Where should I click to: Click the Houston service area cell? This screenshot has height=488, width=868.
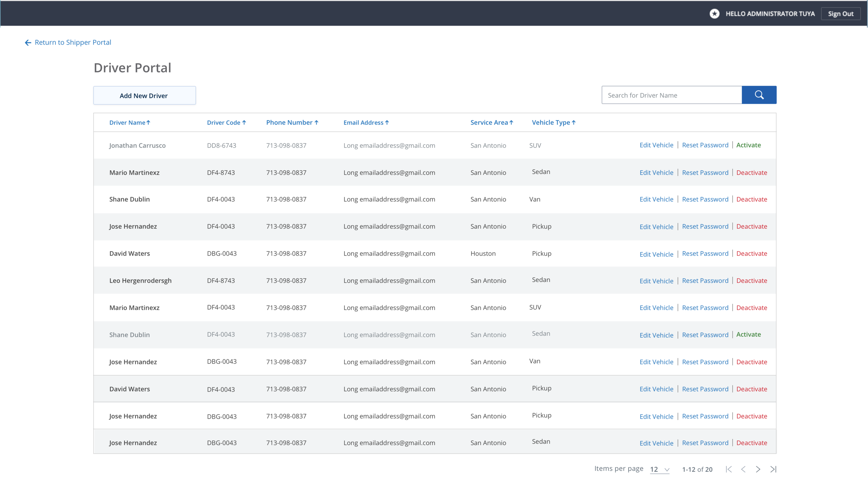click(483, 253)
